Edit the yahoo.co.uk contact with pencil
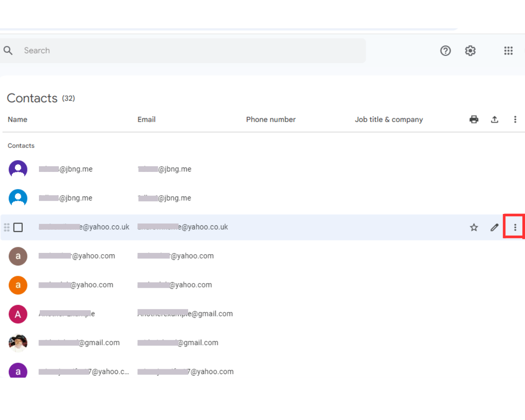 [x=494, y=227]
